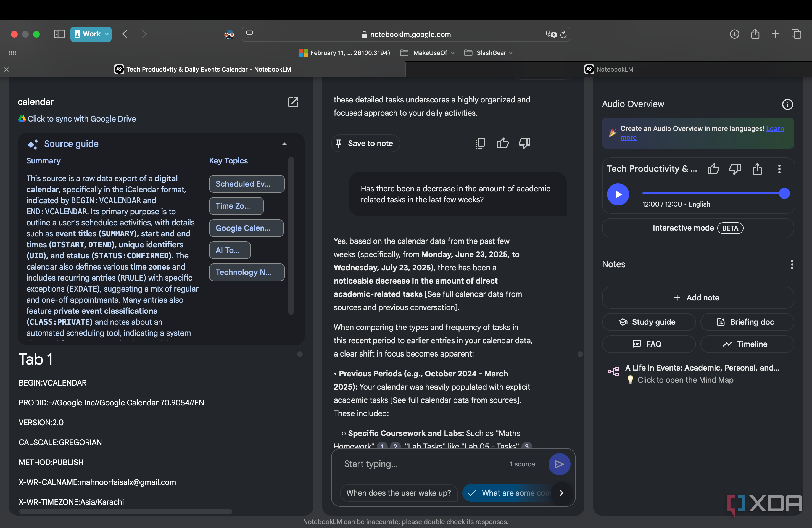The height and width of the screenshot is (528, 812).
Task: Open the reader view page icon
Action: [249, 35]
